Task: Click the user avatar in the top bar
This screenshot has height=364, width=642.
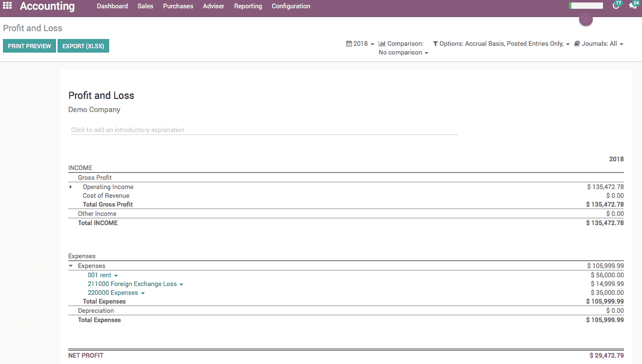Action: coord(585,19)
